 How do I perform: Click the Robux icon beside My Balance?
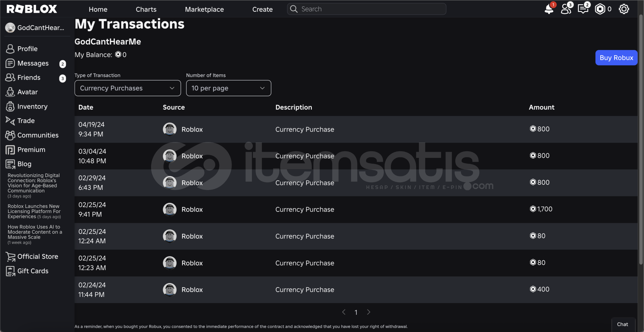click(x=118, y=54)
